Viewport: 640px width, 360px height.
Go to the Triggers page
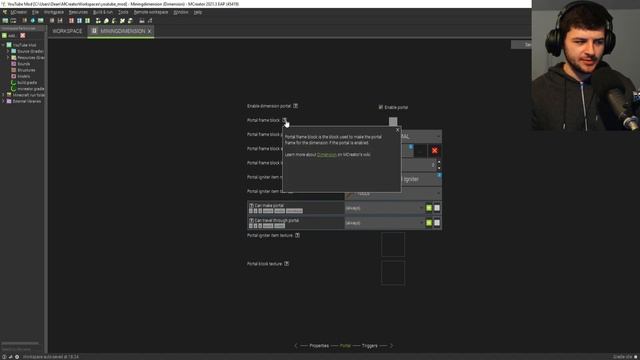click(x=369, y=346)
